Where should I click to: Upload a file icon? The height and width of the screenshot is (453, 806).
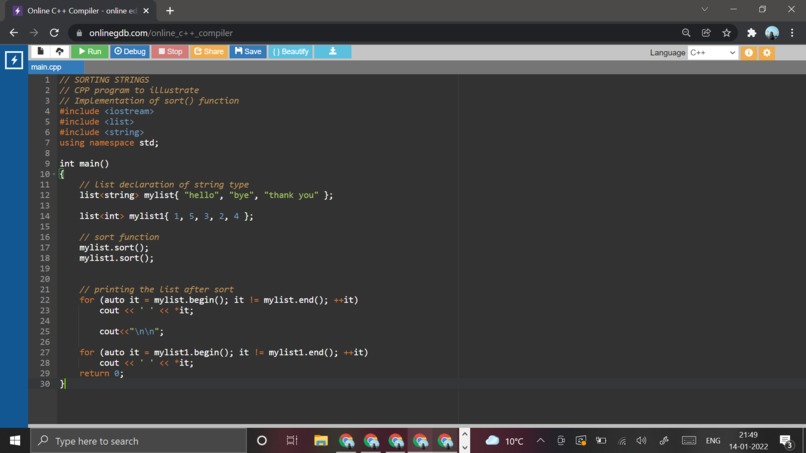pyautogui.click(x=60, y=51)
